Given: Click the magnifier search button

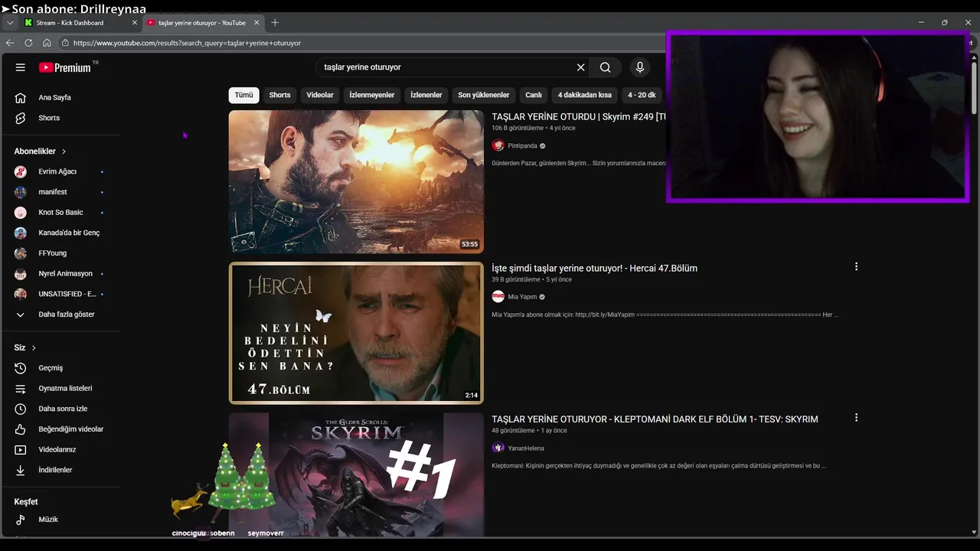Looking at the screenshot, I should pyautogui.click(x=606, y=67).
